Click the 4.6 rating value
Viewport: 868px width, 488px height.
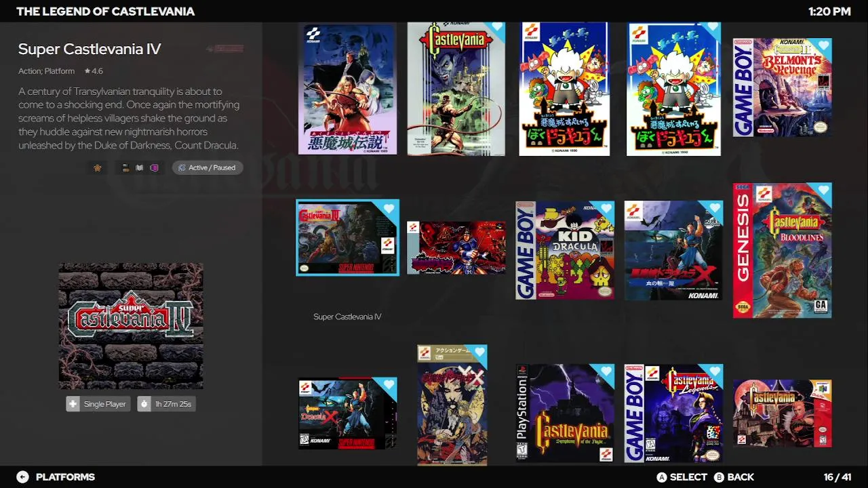pos(98,71)
